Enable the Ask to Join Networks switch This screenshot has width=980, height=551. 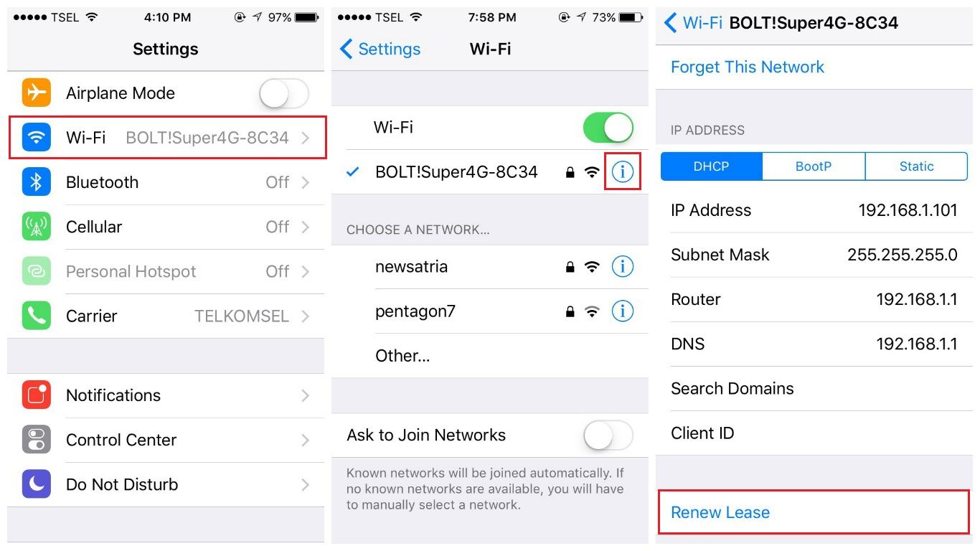coord(608,435)
